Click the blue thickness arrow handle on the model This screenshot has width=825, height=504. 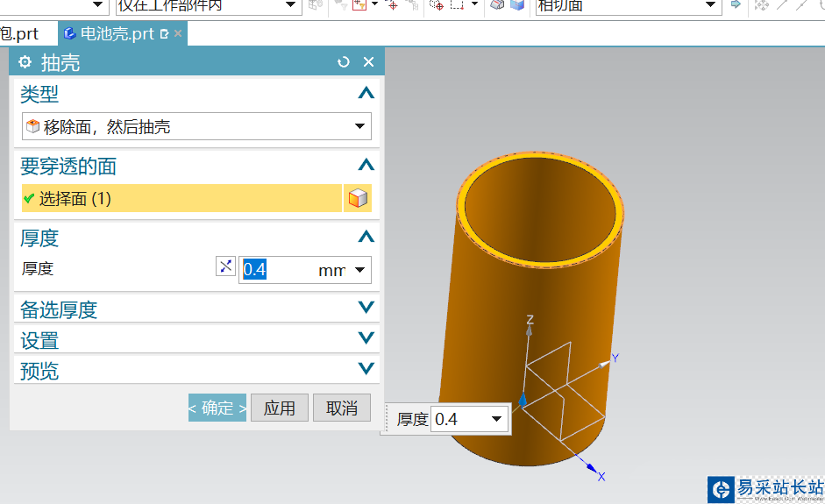point(523,400)
